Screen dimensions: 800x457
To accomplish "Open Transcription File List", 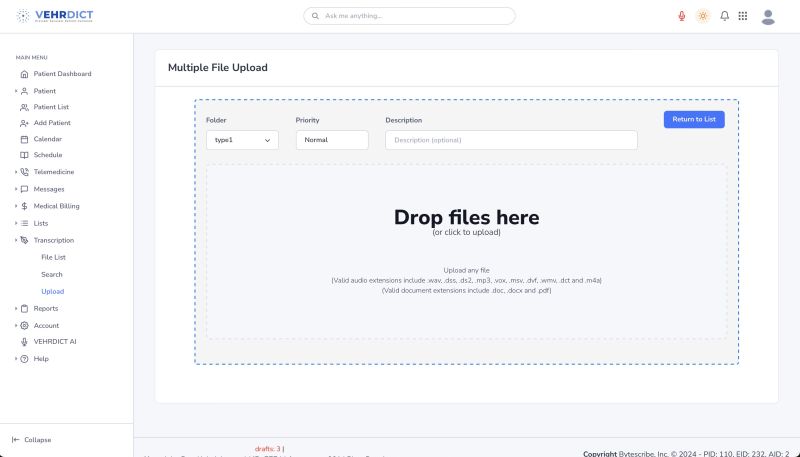I will (54, 258).
